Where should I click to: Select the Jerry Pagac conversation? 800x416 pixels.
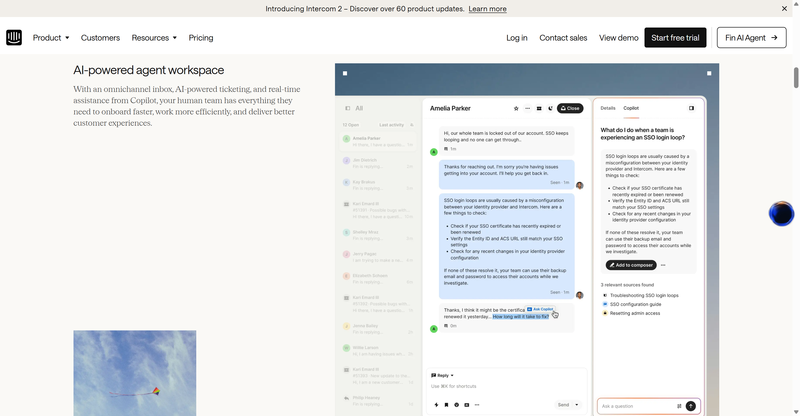point(378,257)
